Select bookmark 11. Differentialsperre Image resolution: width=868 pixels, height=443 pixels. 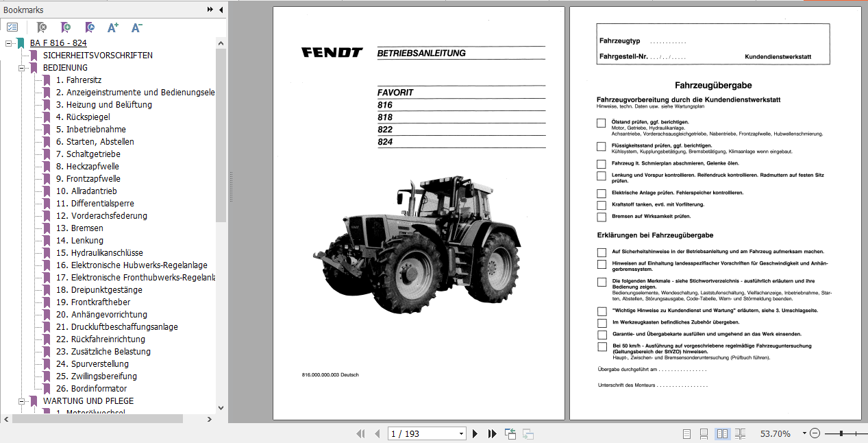(x=95, y=204)
